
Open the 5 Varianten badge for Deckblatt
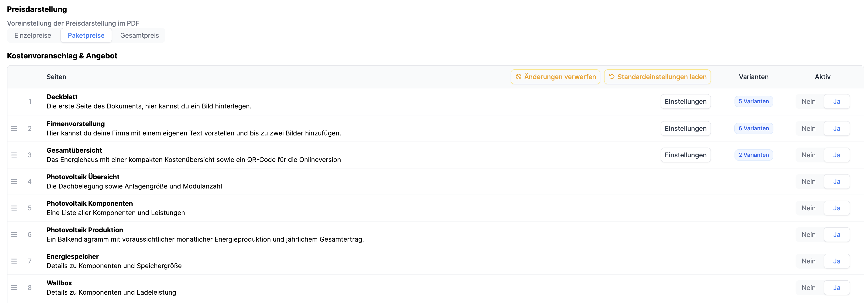(753, 101)
